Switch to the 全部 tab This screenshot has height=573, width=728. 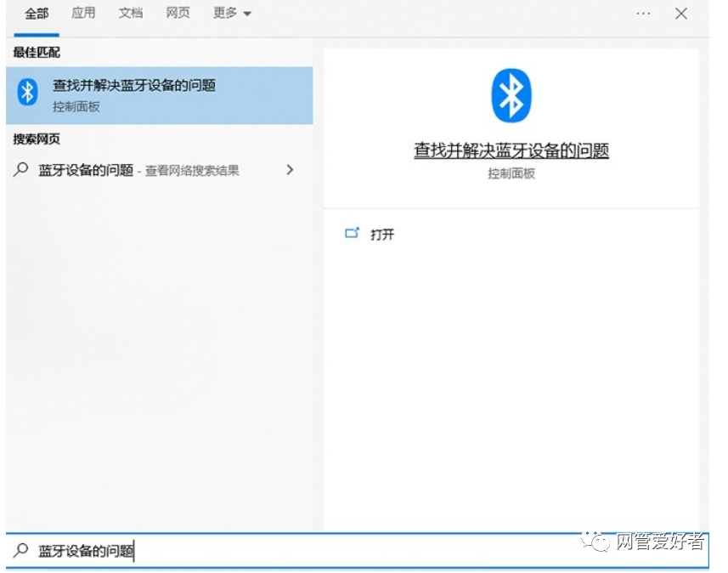(37, 14)
